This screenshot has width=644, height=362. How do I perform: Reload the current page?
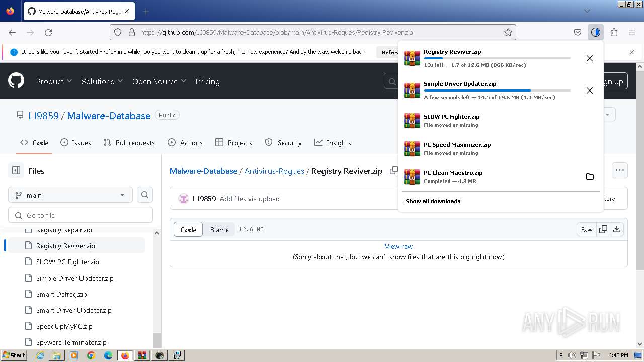48,32
